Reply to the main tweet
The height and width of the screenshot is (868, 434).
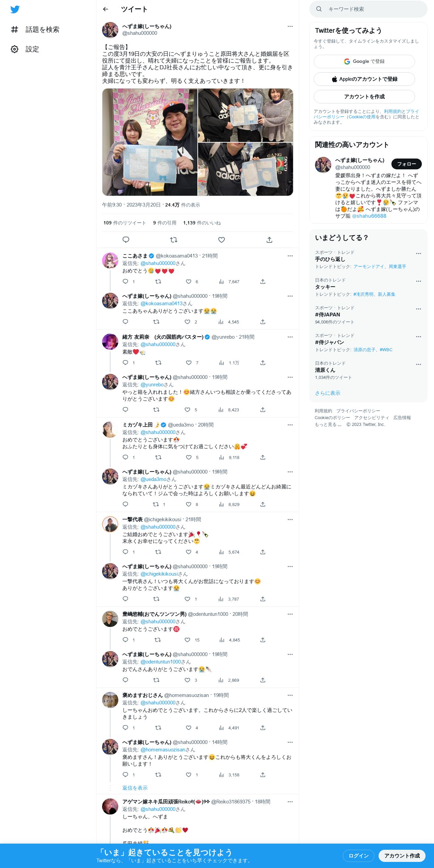[126, 240]
